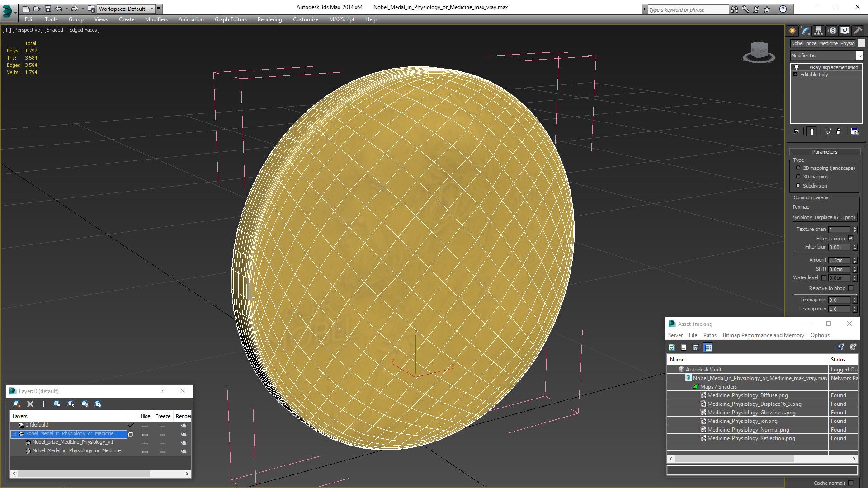Open the Redo history dropdown arrow

[83, 9]
